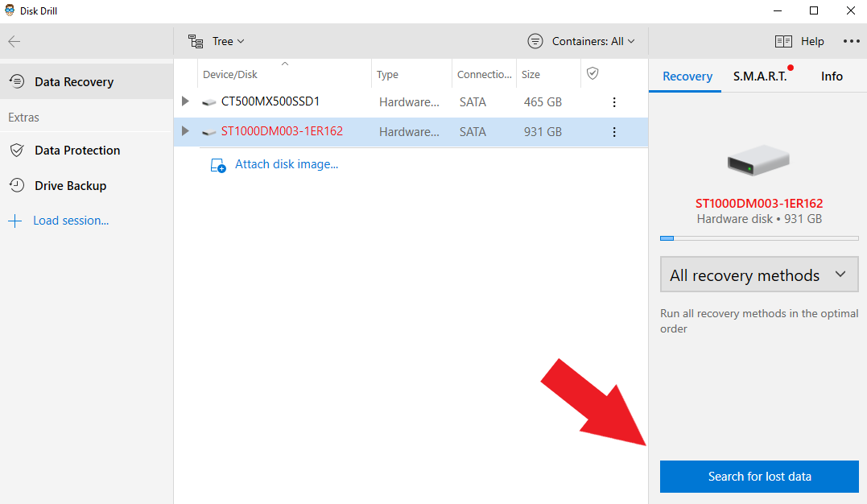Open the Tree view dropdown

(x=217, y=41)
